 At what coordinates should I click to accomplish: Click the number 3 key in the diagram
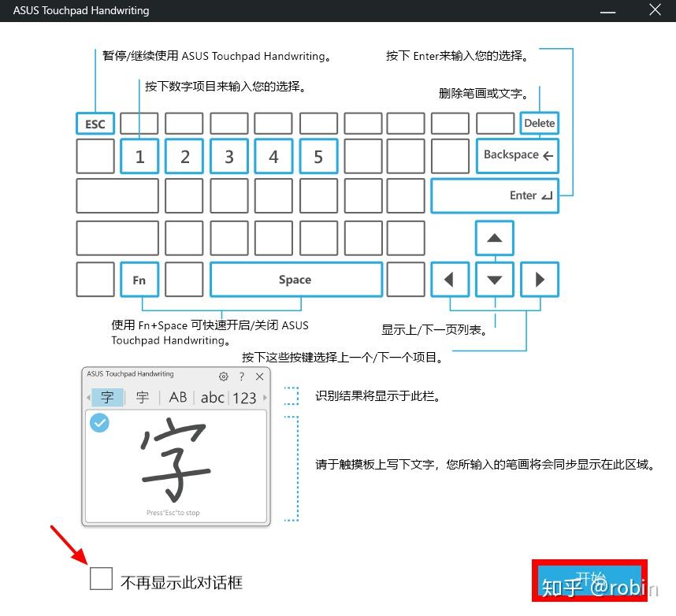228,156
